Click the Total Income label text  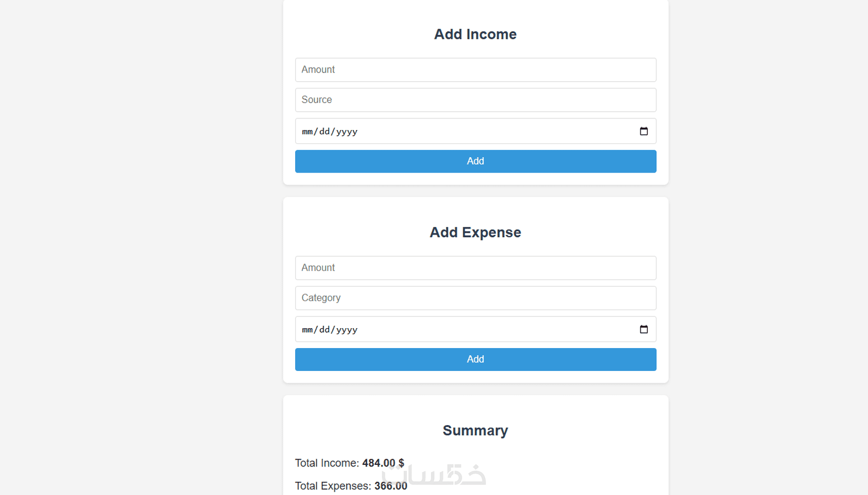(x=327, y=463)
